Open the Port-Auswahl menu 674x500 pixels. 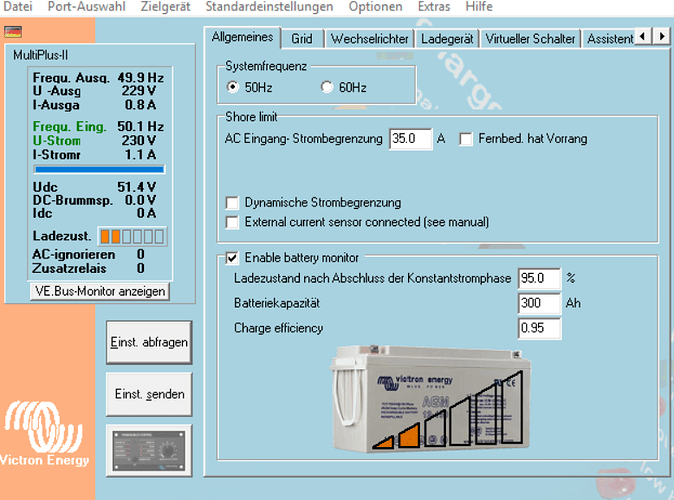[86, 6]
